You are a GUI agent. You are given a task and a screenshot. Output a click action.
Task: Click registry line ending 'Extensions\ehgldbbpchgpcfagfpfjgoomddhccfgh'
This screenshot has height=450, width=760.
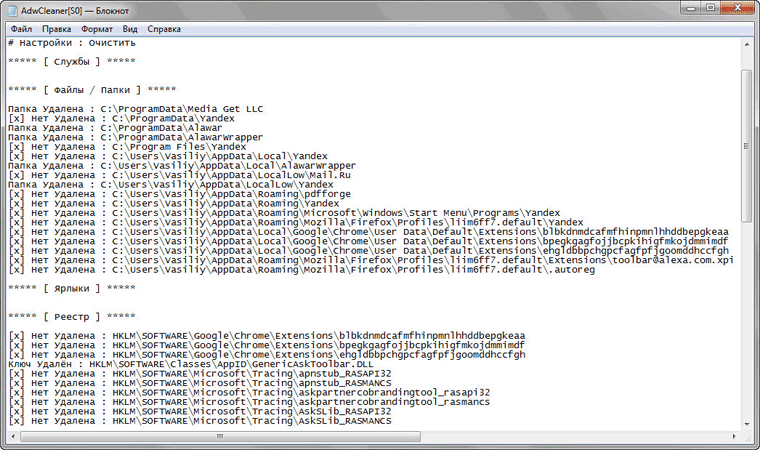(267, 355)
